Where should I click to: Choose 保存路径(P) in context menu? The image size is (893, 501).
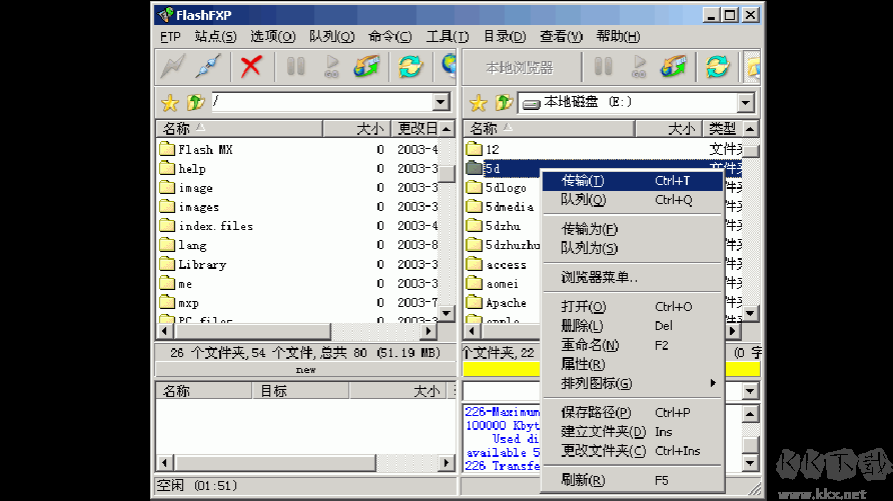[x=632, y=413]
